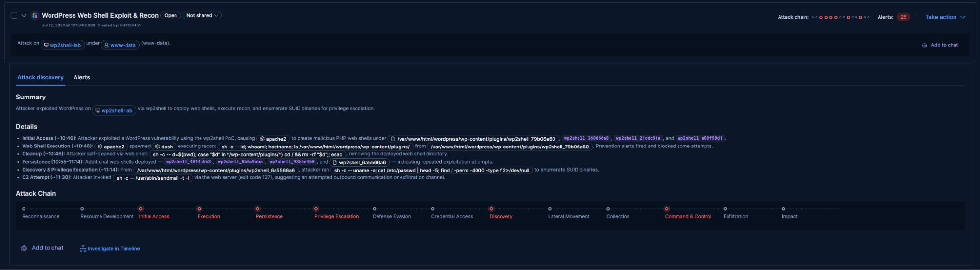Viewport: 980px width, 270px height.
Task: Click the attack discovery icon beside the title
Action: point(35,16)
